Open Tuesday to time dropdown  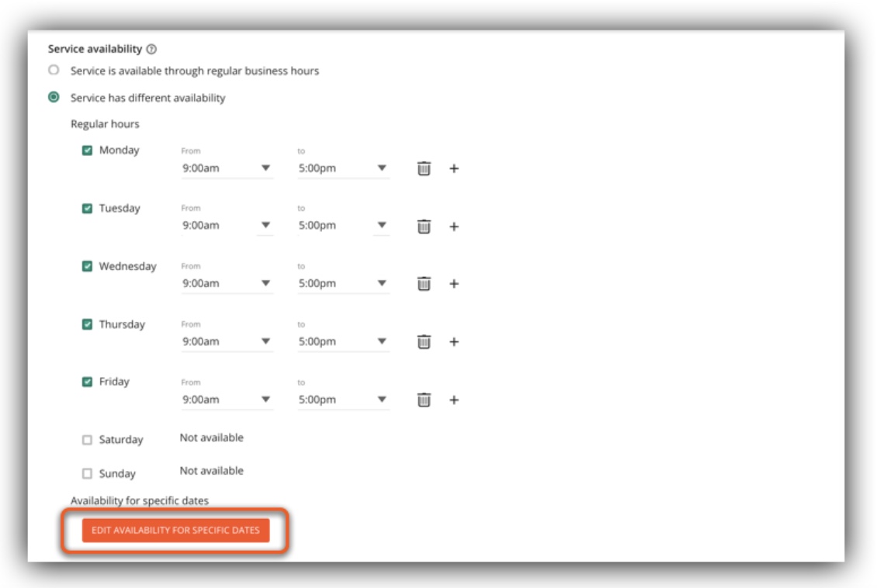(x=343, y=225)
